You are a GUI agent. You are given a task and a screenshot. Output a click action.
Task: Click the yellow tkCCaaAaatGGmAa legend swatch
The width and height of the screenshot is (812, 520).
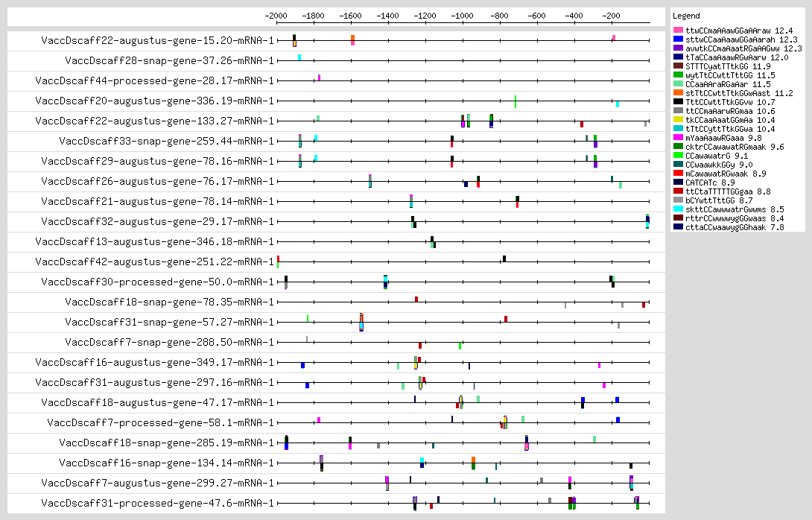coord(677,120)
